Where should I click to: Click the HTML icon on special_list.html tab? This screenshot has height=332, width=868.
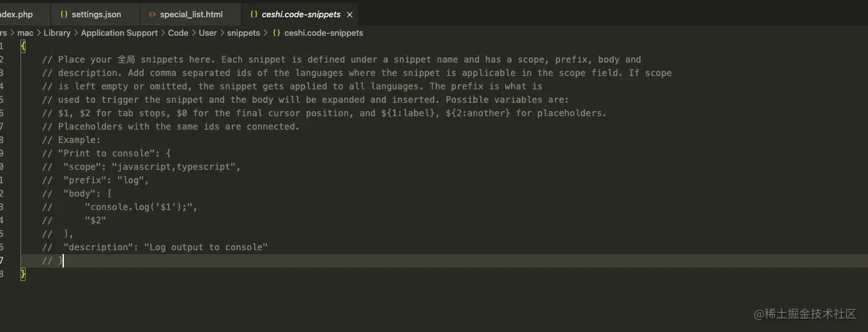(x=152, y=14)
